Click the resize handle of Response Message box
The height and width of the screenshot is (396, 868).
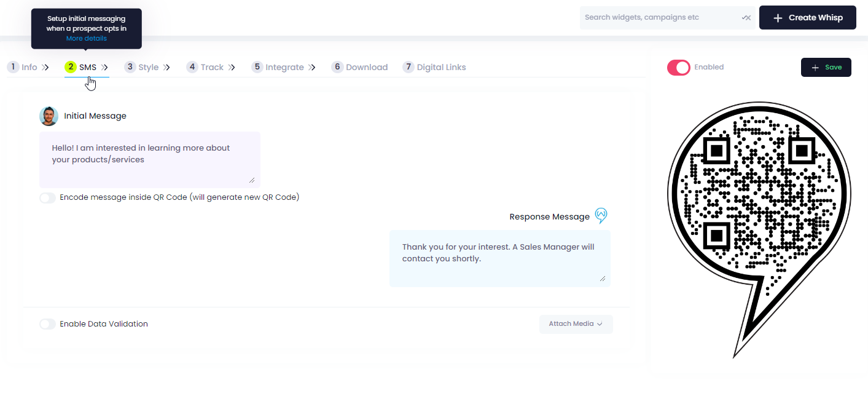coord(602,279)
